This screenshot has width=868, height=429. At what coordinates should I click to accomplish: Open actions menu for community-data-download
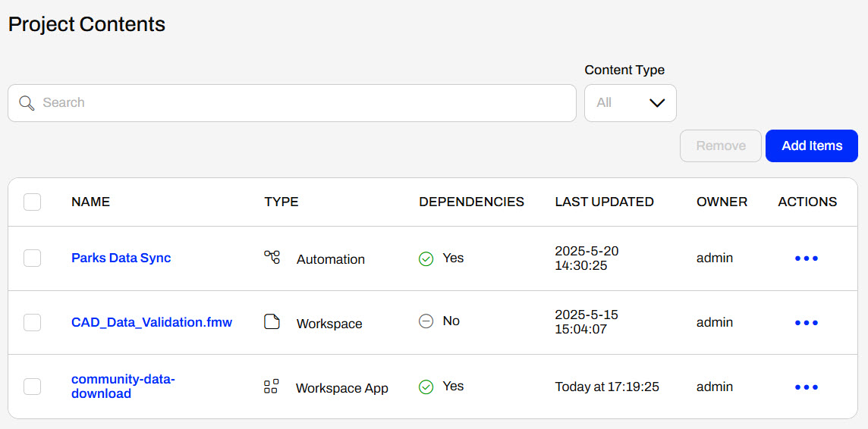click(x=807, y=387)
